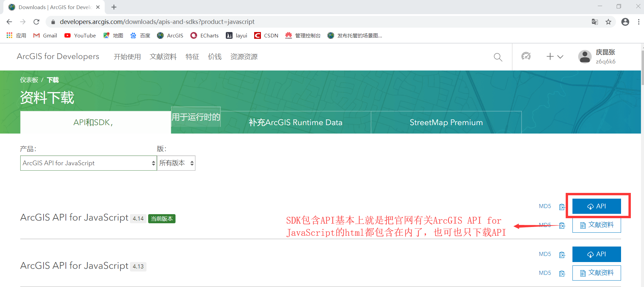
Task: Open the ECharts bookmark
Action: click(x=205, y=35)
